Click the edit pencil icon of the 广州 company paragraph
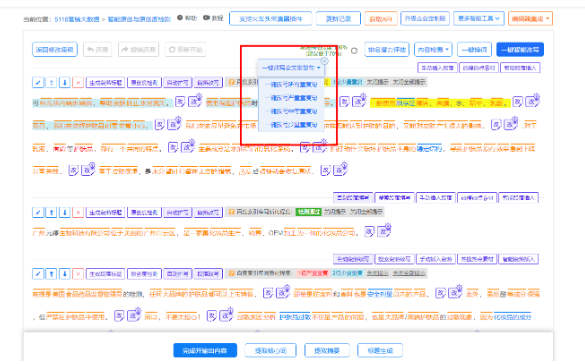 (x=38, y=212)
